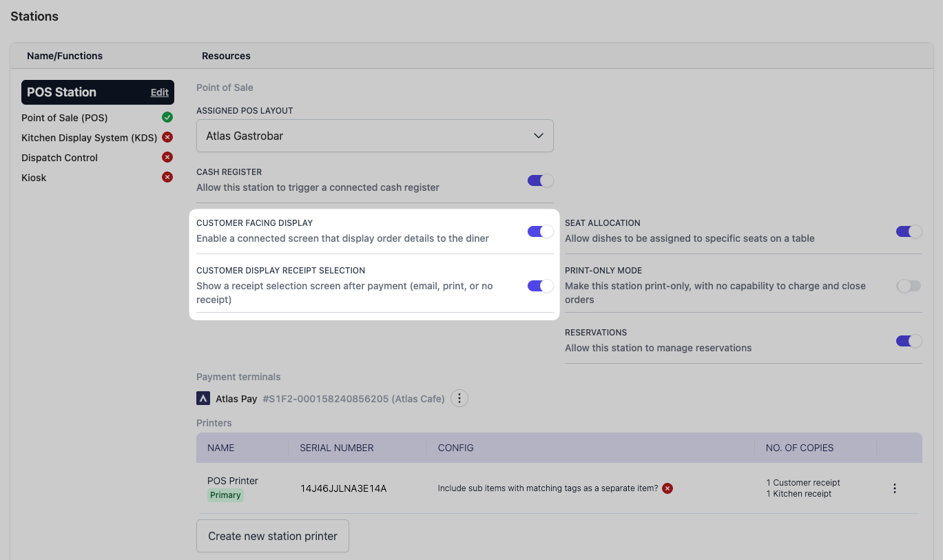Click terminal ID #S1F2-000158240856205 (Atlas Cafe)
943x560 pixels.
pyautogui.click(x=354, y=399)
